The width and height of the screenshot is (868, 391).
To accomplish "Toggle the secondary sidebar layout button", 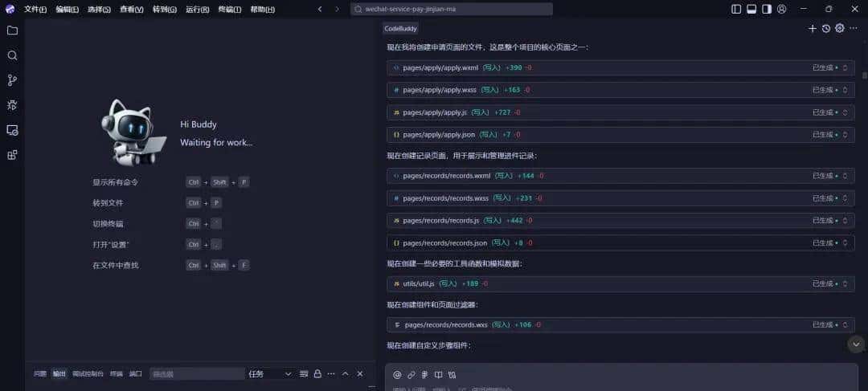I will [767, 9].
